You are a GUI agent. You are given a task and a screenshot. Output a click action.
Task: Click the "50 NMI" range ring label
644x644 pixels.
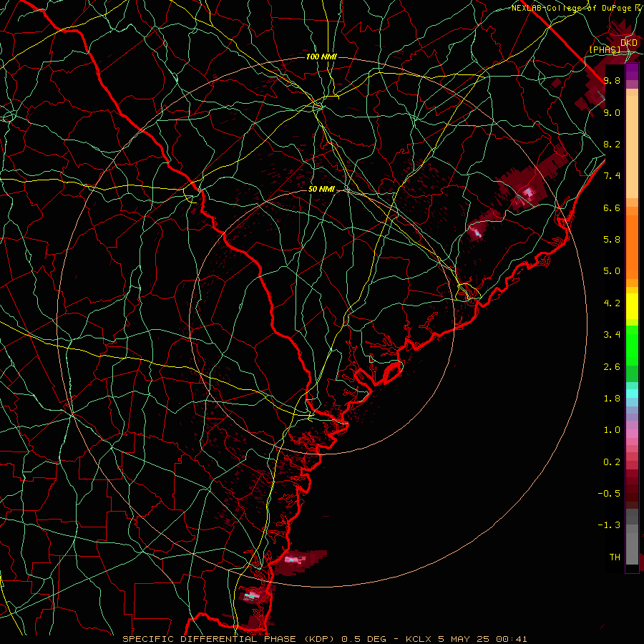coord(321,189)
